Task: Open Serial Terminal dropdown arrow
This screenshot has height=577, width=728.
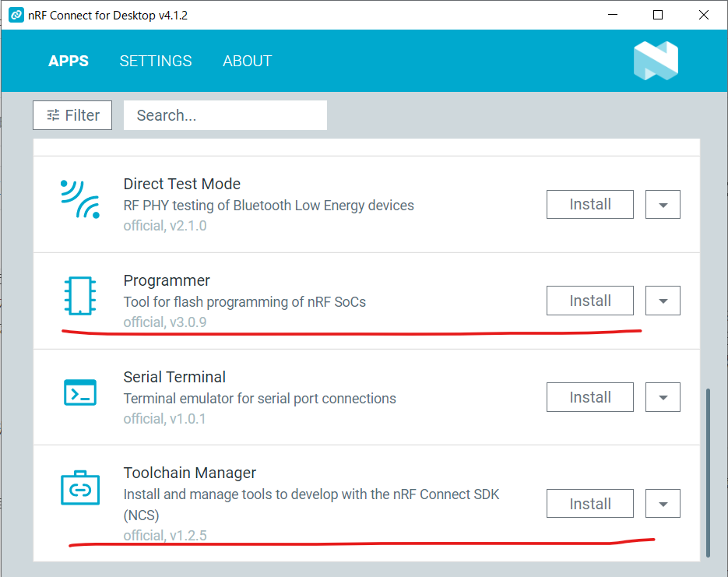Action: pos(663,398)
